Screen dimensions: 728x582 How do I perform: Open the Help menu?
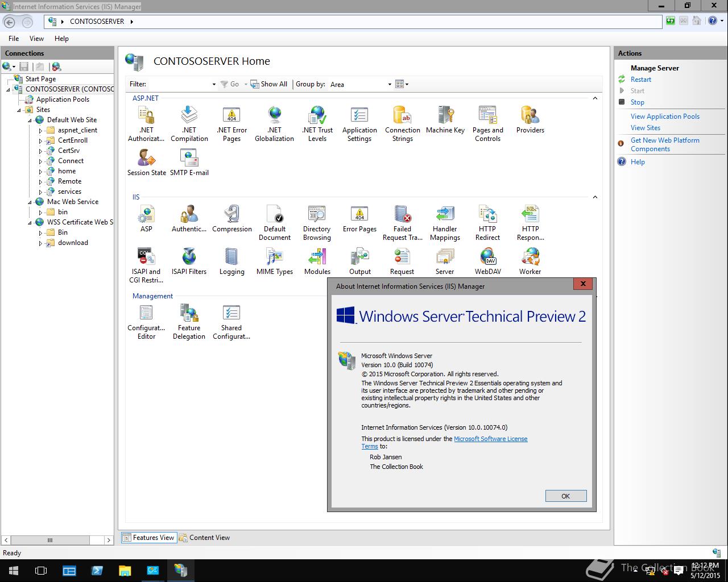[61, 39]
